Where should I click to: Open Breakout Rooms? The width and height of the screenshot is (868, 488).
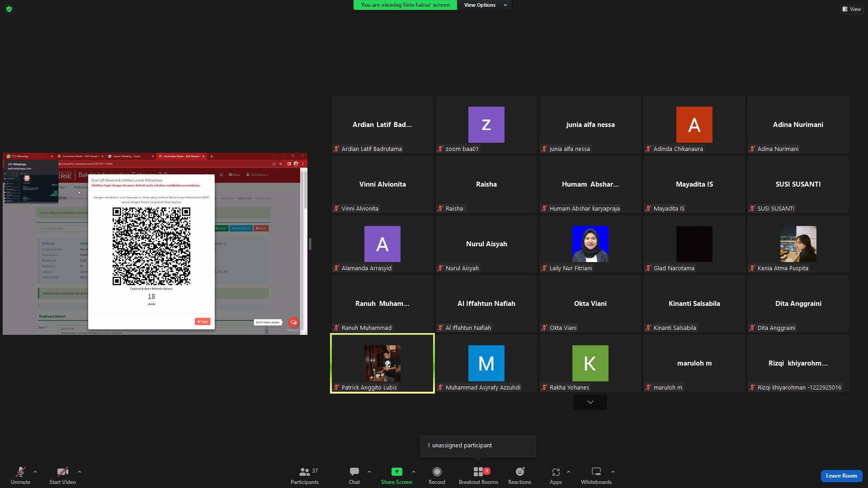point(478,475)
